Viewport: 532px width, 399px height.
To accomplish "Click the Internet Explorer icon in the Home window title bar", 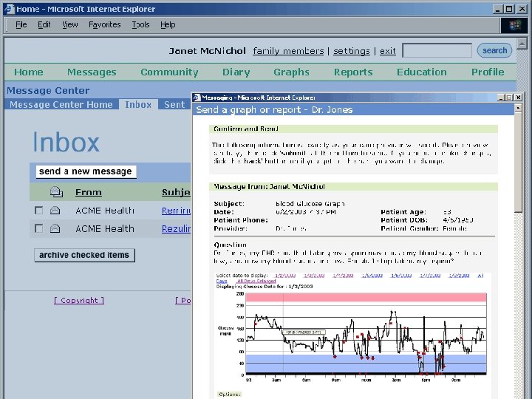I will 10,9.
